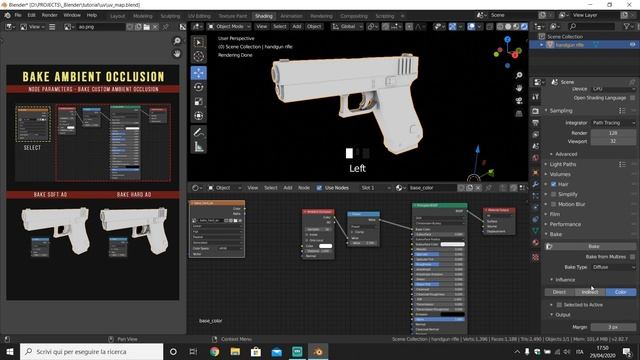Open the Material properties tab
This screenshot has width=640, height=360.
click(536, 242)
